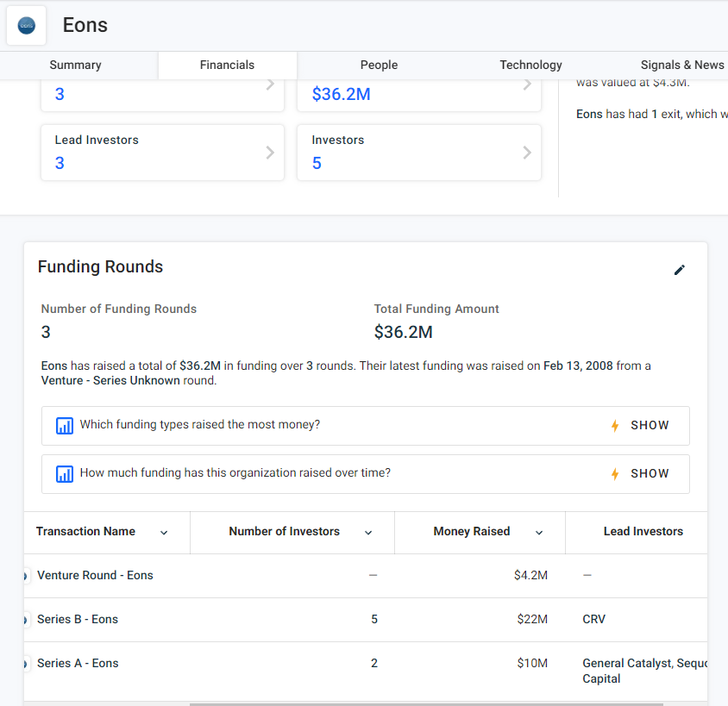Click lightning bolt icon for funding types question
Viewport: 728px width, 706px height.
(x=615, y=425)
